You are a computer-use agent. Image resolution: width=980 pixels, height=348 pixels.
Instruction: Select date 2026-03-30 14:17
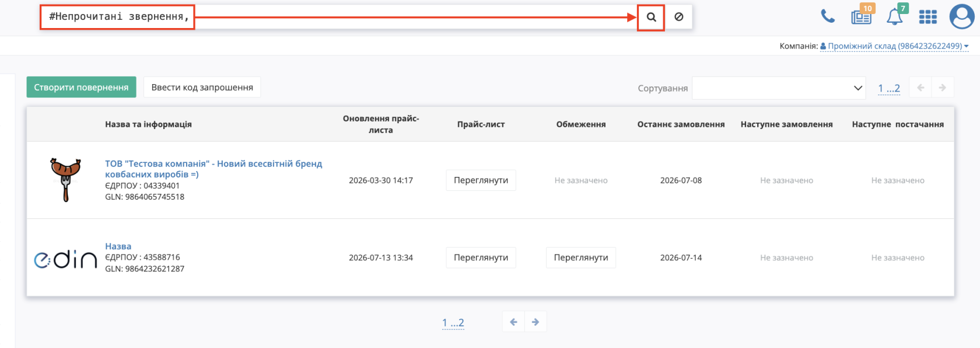[x=381, y=180]
